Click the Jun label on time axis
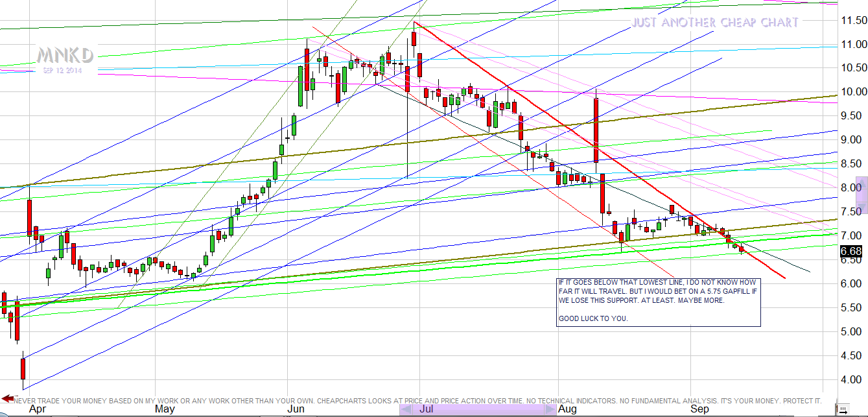Screen dimensions: 868x417 pos(296,409)
